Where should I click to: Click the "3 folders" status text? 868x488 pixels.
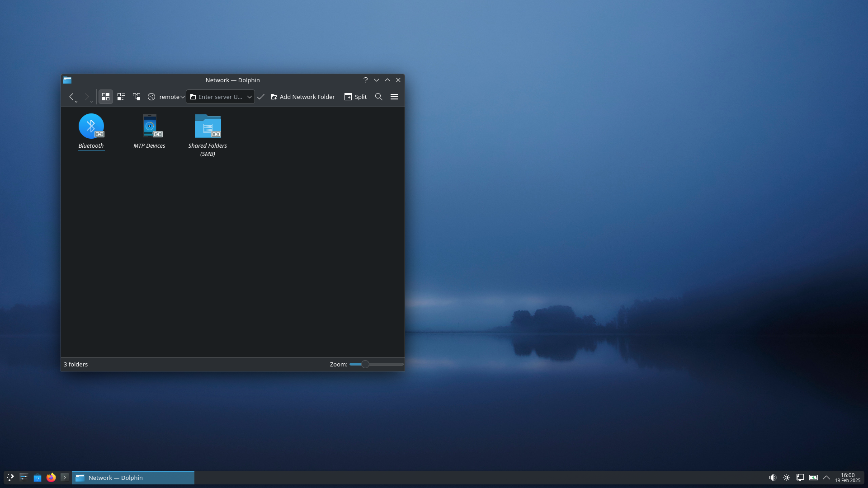[76, 364]
